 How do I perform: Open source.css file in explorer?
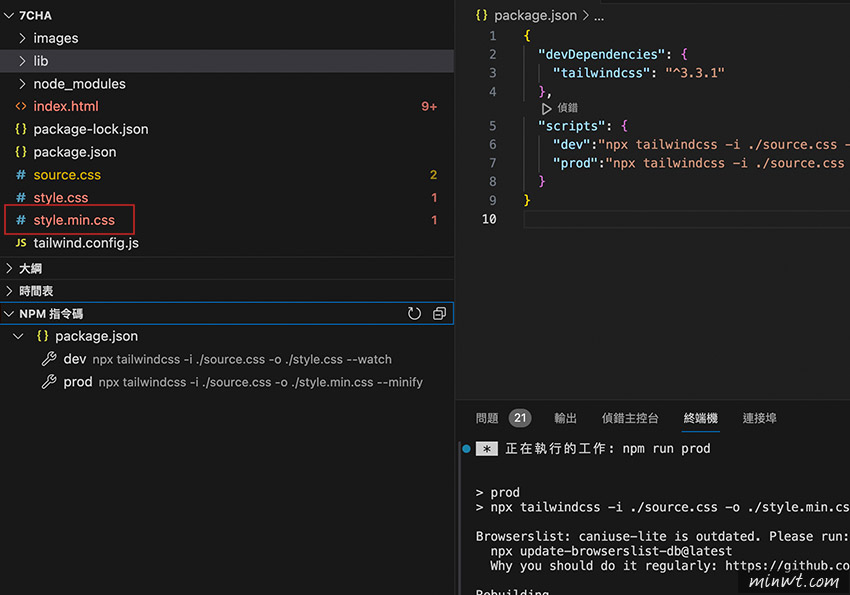(x=67, y=174)
